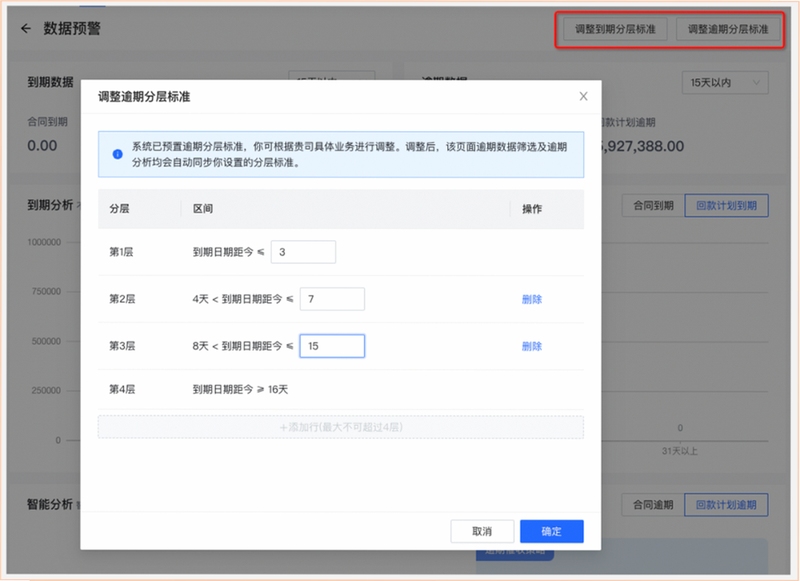Click the 智能分析 section heading
This screenshot has width=800, height=581.
[x=50, y=504]
